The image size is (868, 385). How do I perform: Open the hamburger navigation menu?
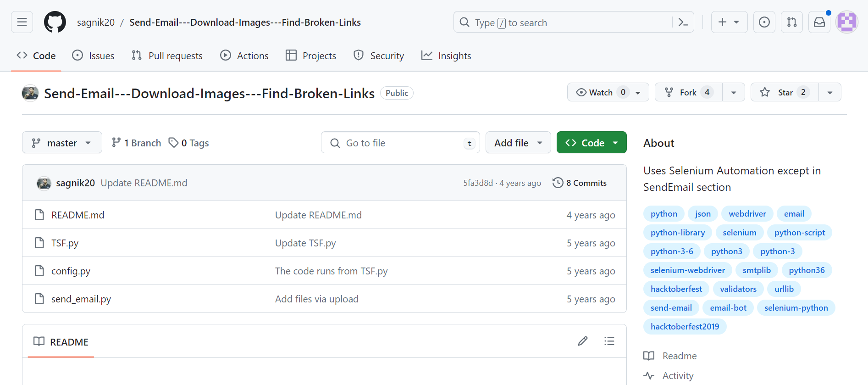22,22
